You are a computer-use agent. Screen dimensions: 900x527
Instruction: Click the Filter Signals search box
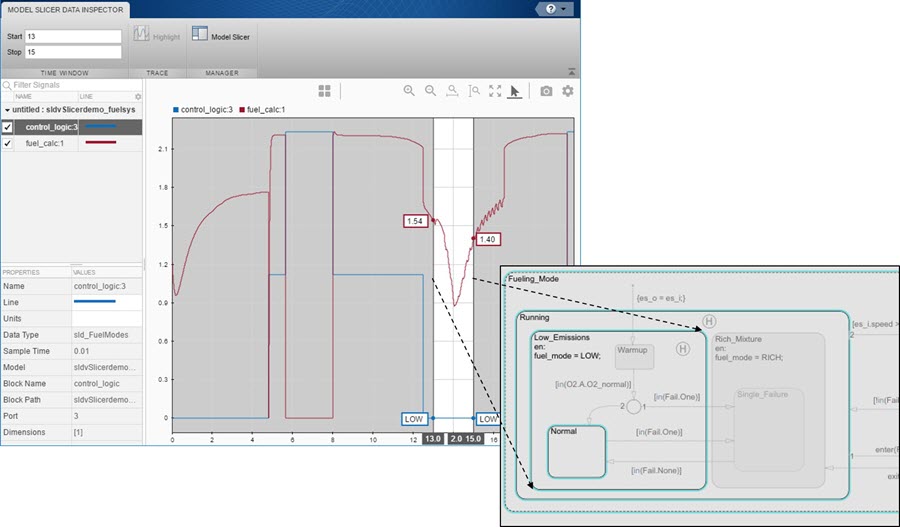(72, 85)
